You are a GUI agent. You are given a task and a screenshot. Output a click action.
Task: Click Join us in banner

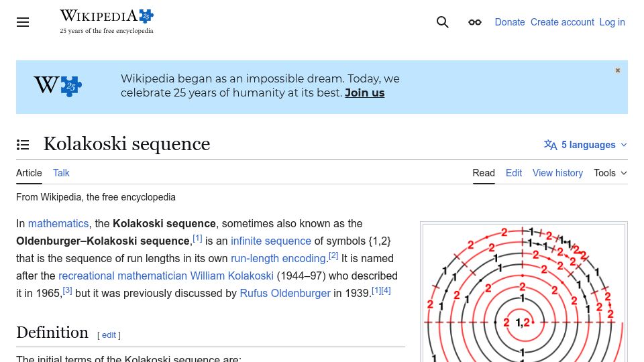point(365,93)
